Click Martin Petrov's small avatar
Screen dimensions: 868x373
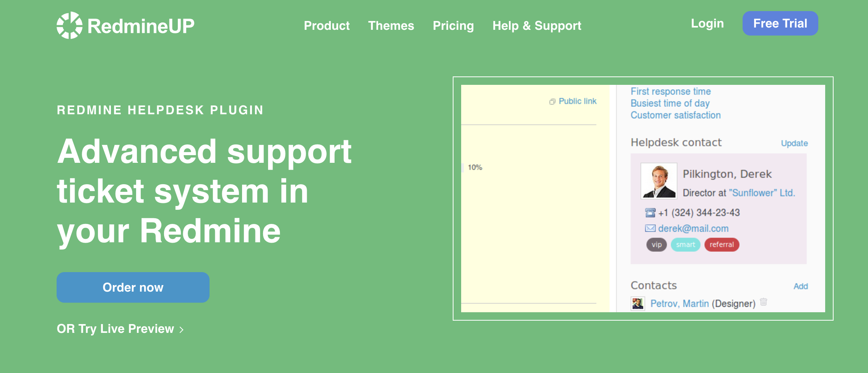[x=637, y=303]
